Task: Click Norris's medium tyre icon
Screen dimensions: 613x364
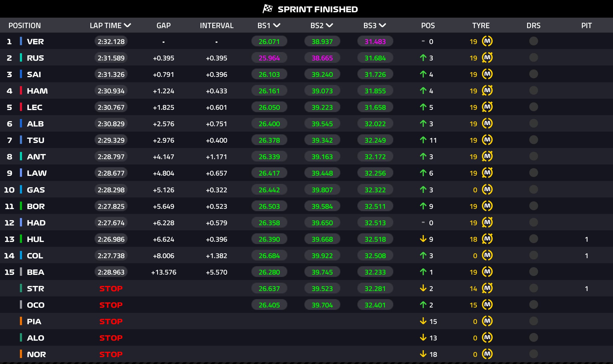Action: coord(487,354)
